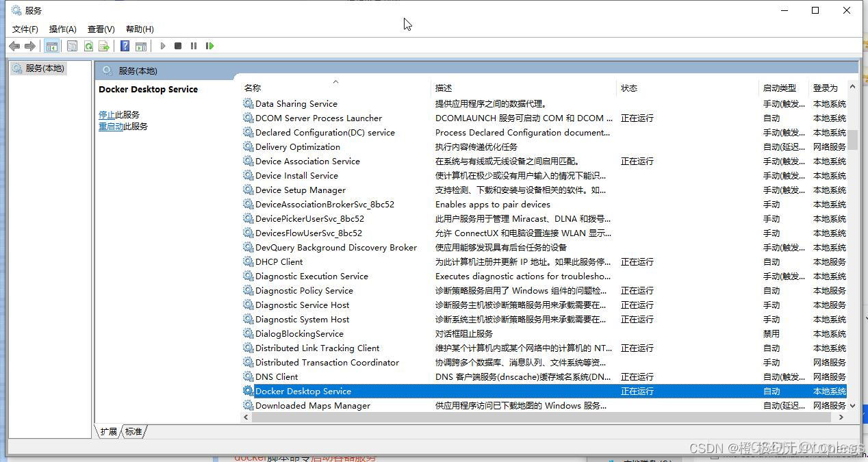The image size is (868, 462).
Task: Select Device Association Service name
Action: click(x=308, y=161)
